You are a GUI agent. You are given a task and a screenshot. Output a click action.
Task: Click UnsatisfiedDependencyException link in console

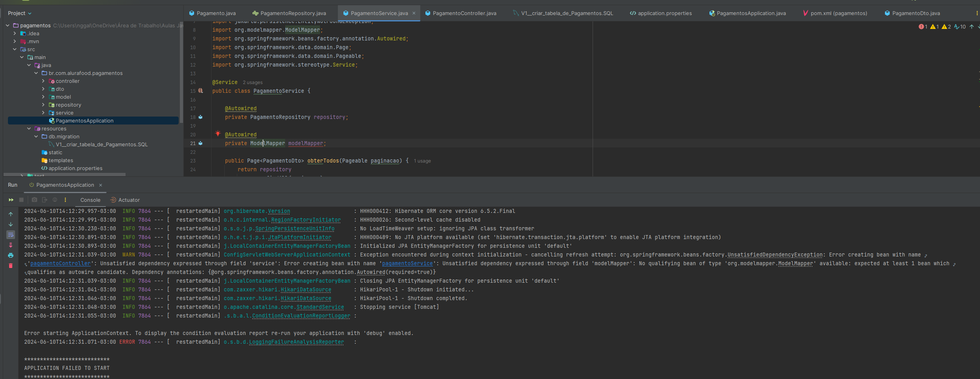point(775,255)
